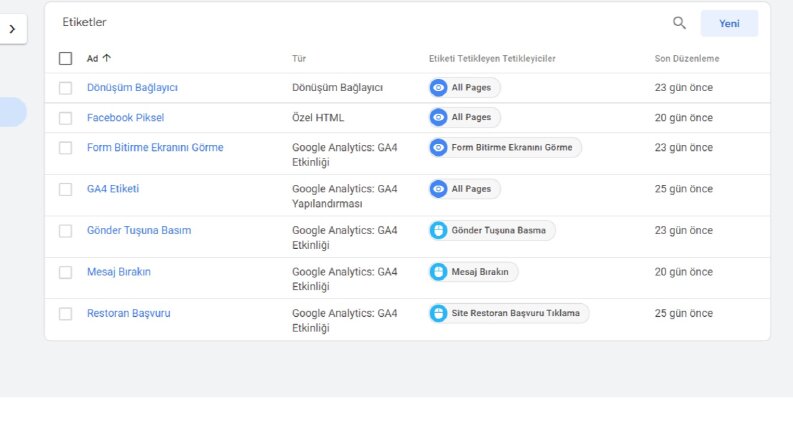
Task: Tick the GA4 Etiketi row checkbox
Action: [x=65, y=189]
